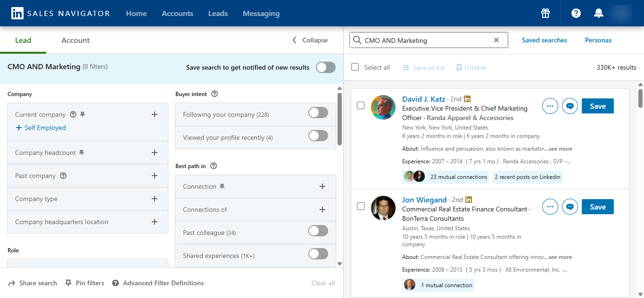Open more options for Jon Wiegand
644x298 pixels.
(550, 207)
